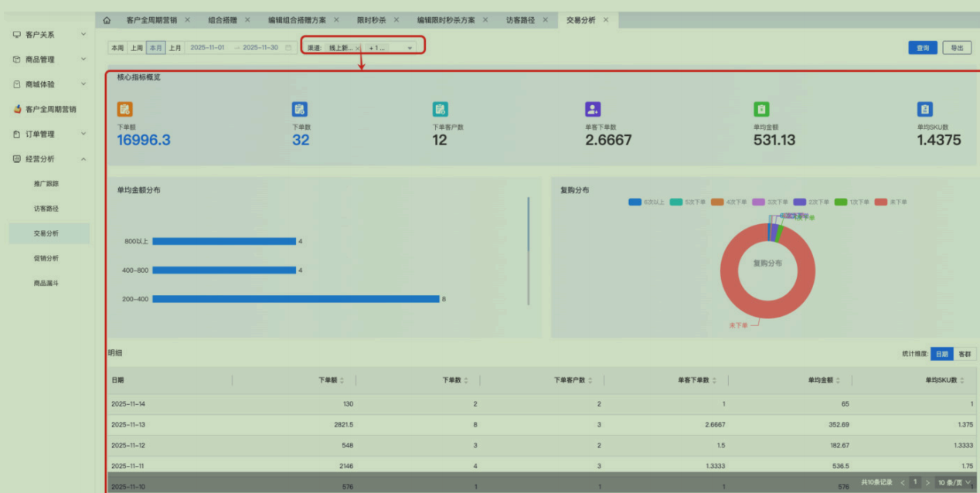Viewport: 980px width, 493px height.
Task: Remove the 线上新... channel tag
Action: [357, 48]
